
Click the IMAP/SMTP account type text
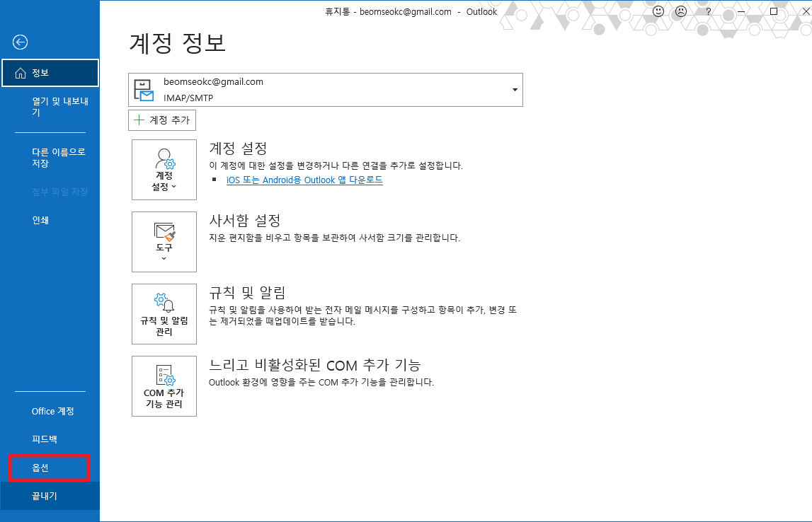tap(188, 98)
